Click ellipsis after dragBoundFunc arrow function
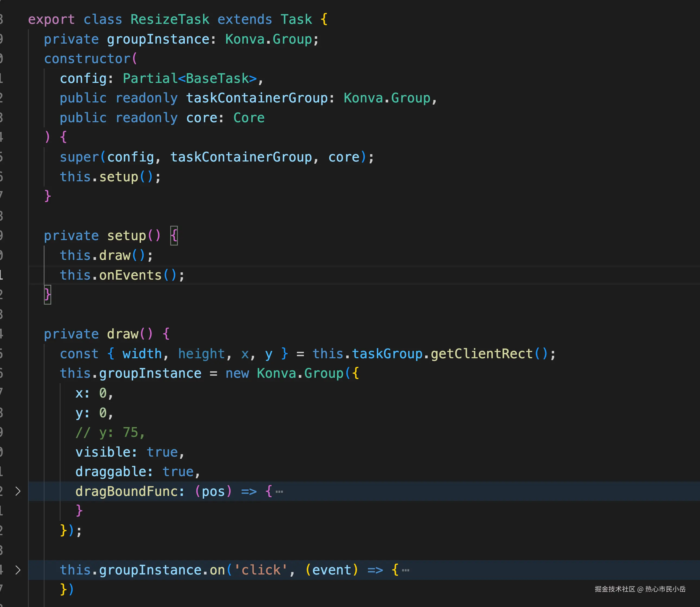Image resolution: width=700 pixels, height=607 pixels. pos(279,492)
